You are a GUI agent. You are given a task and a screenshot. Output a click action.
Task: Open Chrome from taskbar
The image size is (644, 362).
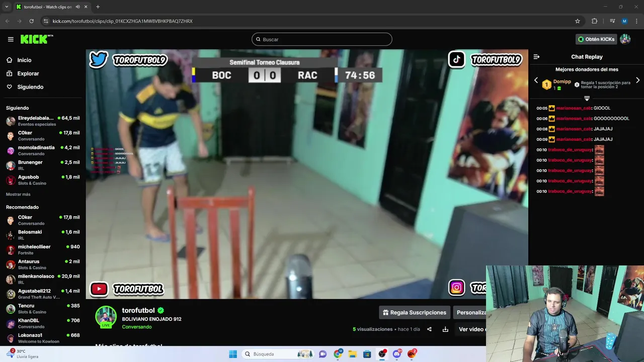pyautogui.click(x=338, y=354)
